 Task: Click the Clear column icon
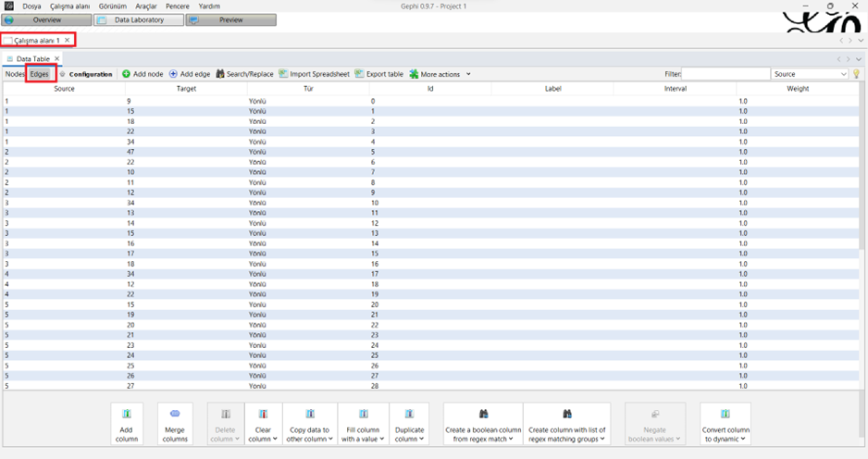tap(263, 414)
